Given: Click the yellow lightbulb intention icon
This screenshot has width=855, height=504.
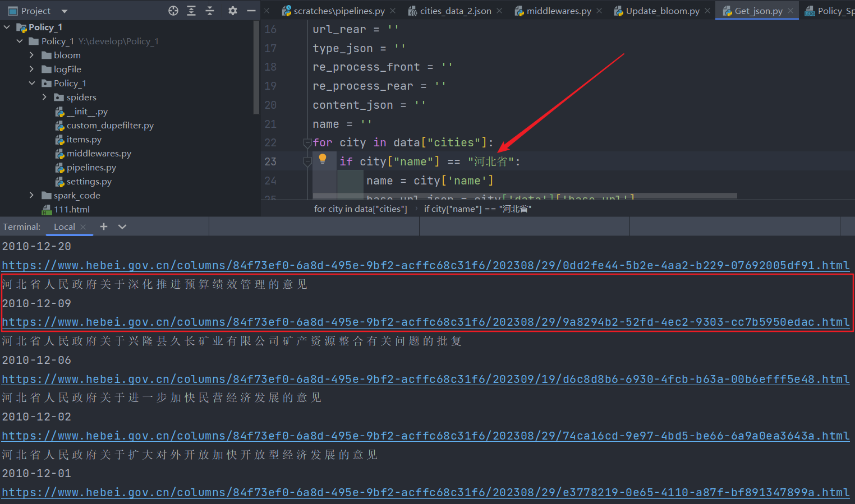Looking at the screenshot, I should [323, 159].
